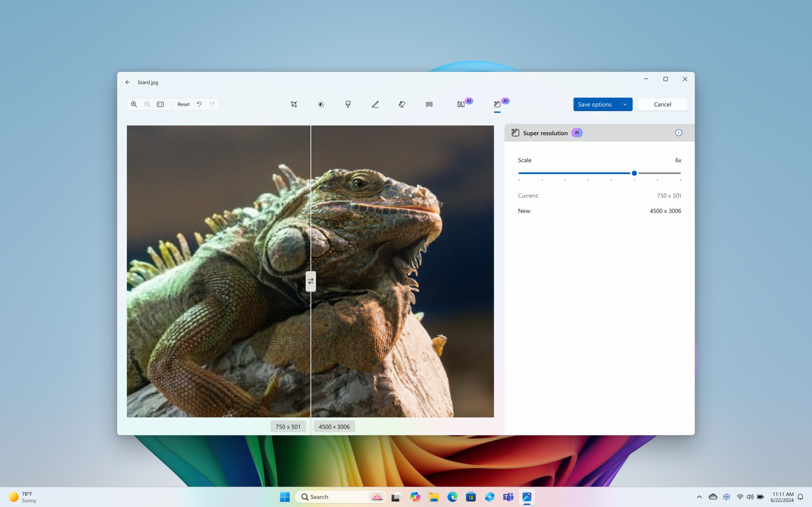Click the zoom in button
This screenshot has height=507, width=812.
coord(134,104)
